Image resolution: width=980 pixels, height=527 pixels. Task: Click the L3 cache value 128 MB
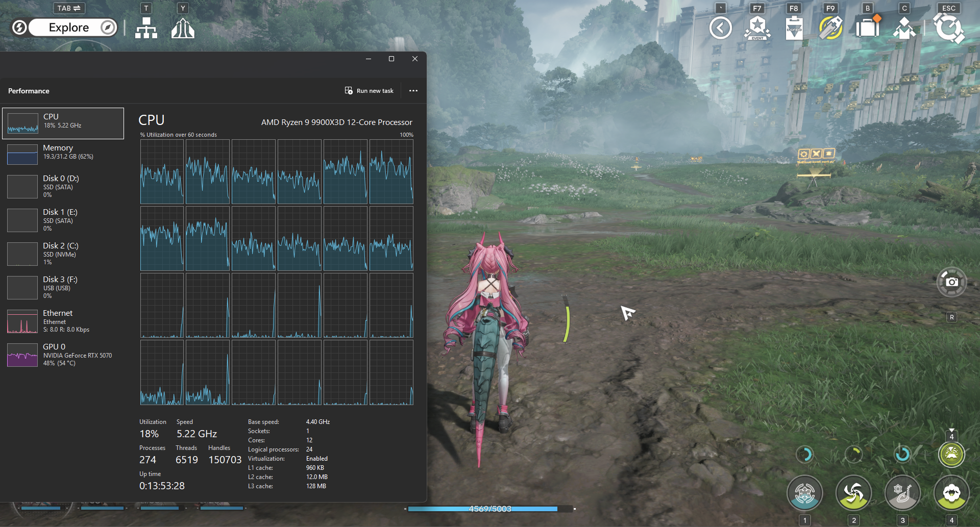pyautogui.click(x=316, y=486)
